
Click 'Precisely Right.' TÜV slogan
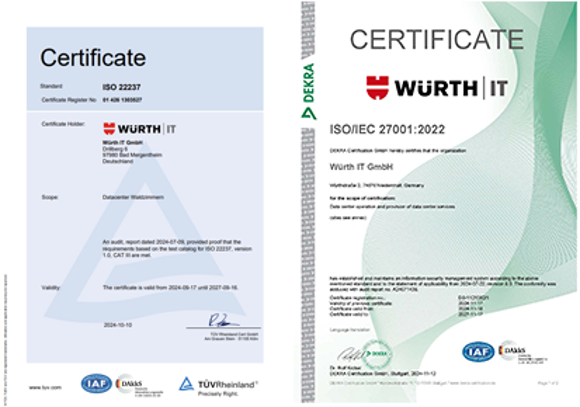point(218,394)
